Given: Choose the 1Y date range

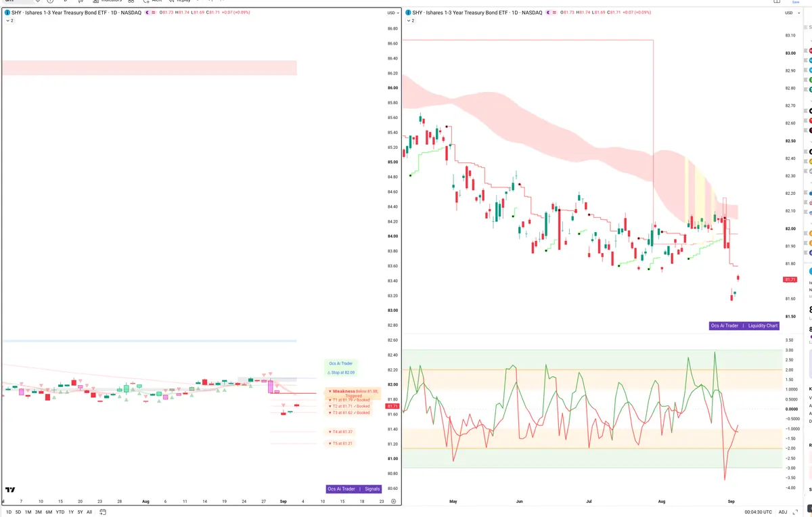Looking at the screenshot, I should tap(71, 512).
